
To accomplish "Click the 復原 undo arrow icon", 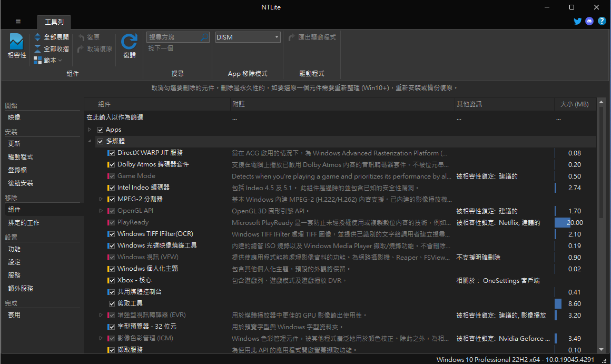I will click(82, 37).
